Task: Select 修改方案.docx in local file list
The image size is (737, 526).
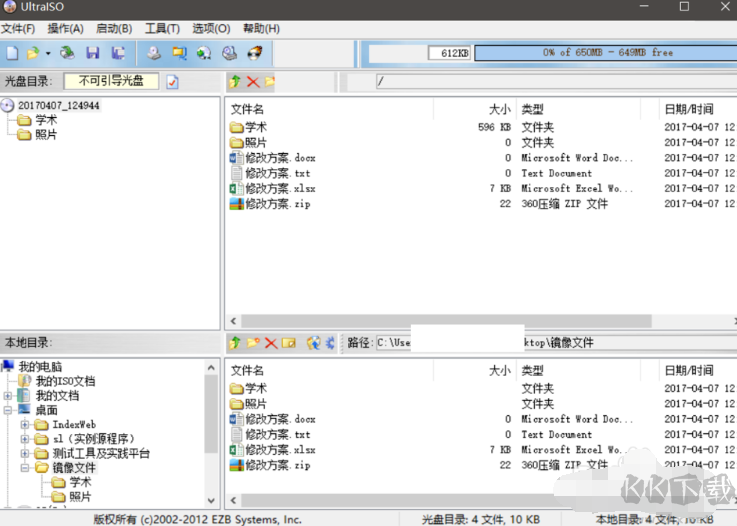Action: click(280, 419)
